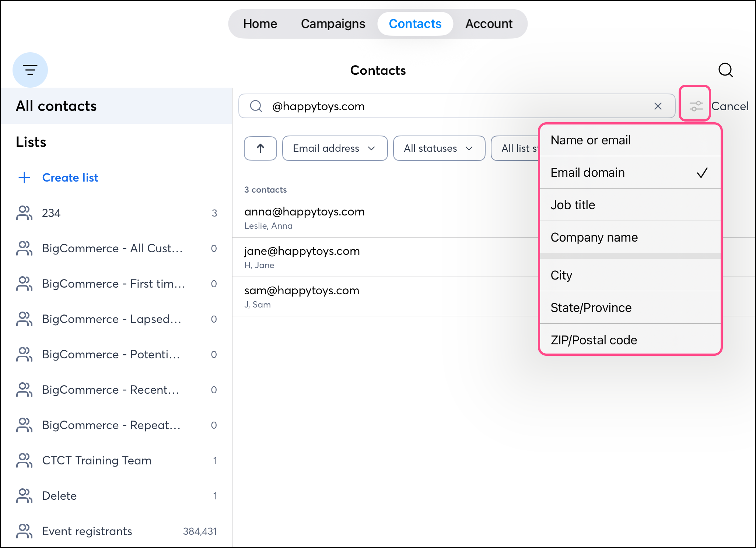Open the All list statuses dropdown
756x548 pixels.
pyautogui.click(x=516, y=148)
